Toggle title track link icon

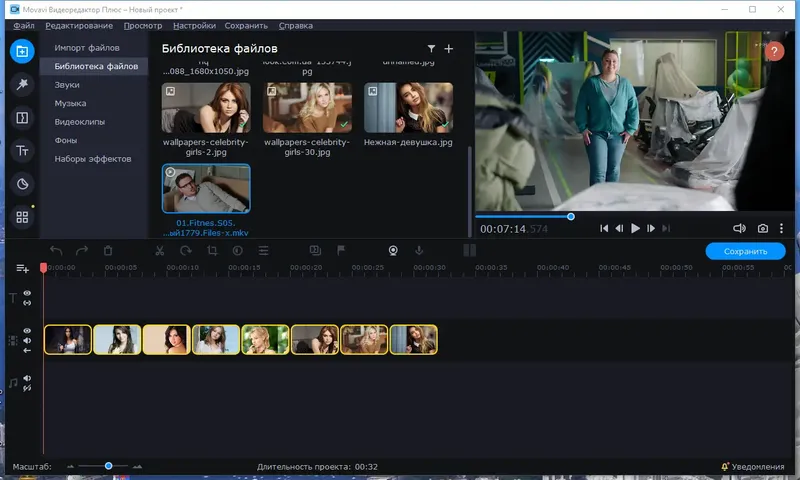coord(27,303)
